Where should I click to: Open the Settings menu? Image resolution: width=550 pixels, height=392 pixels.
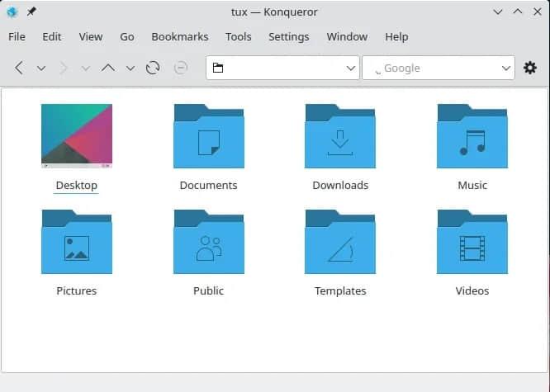288,36
